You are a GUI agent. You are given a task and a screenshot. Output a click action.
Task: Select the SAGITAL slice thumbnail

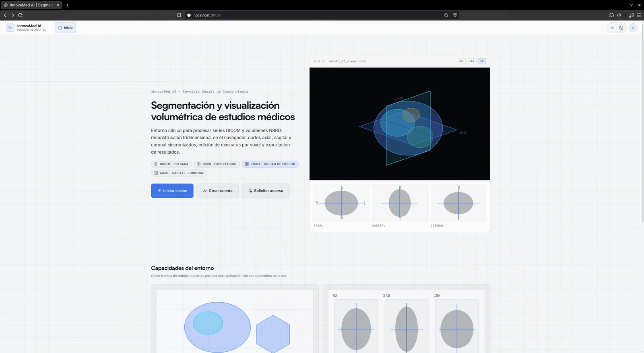click(x=400, y=203)
